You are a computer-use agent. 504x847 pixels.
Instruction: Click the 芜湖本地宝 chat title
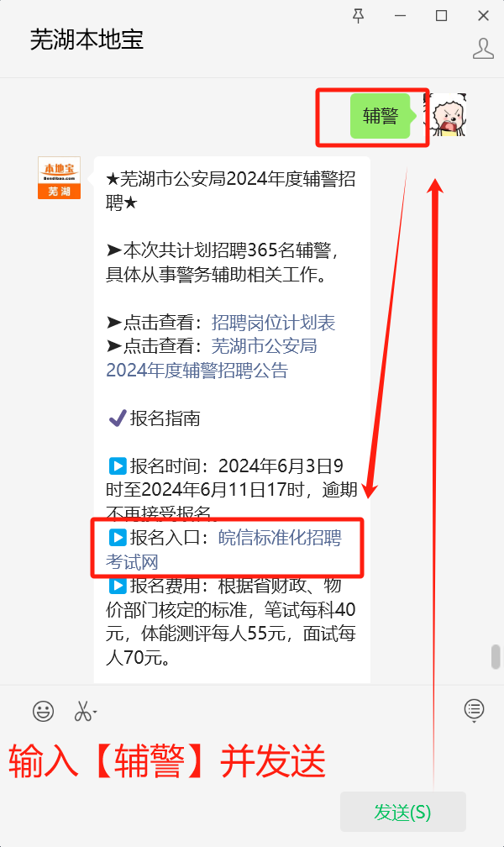[x=87, y=40]
